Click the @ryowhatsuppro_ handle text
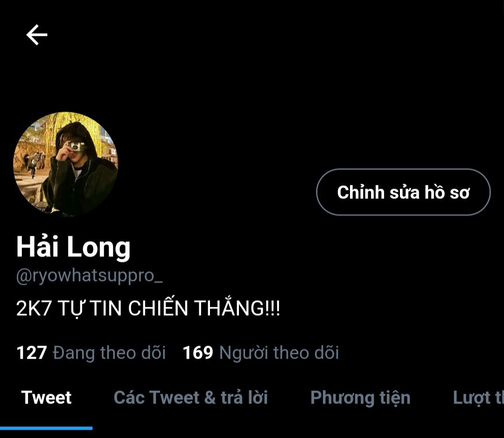The height and width of the screenshot is (438, 504). (x=89, y=276)
